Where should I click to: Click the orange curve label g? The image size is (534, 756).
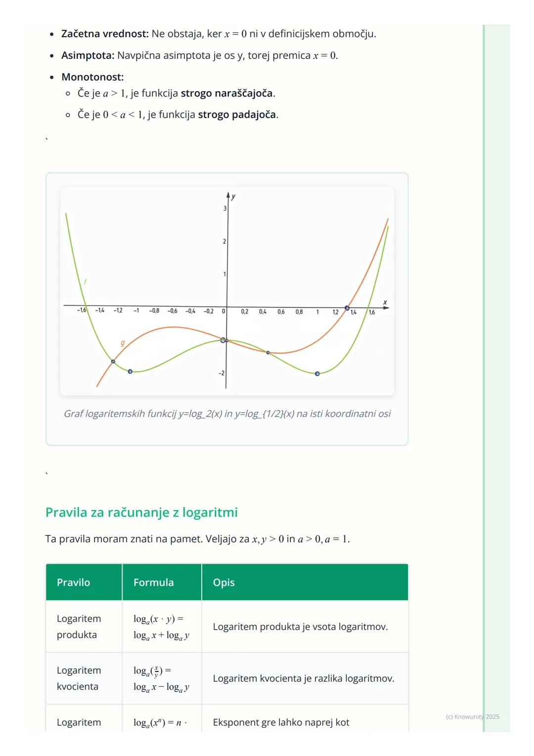(123, 342)
